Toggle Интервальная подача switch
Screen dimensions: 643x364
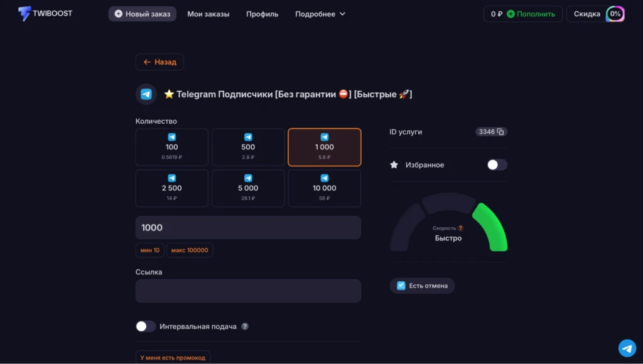pyautogui.click(x=146, y=326)
